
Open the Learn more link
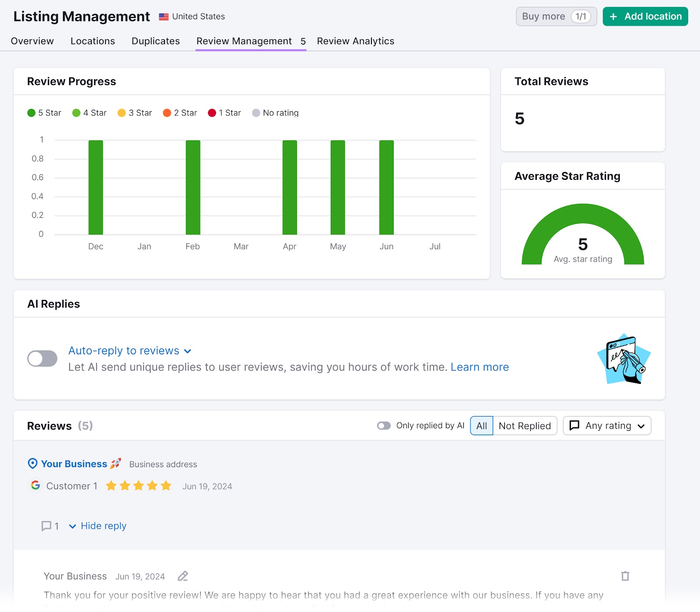pos(479,367)
